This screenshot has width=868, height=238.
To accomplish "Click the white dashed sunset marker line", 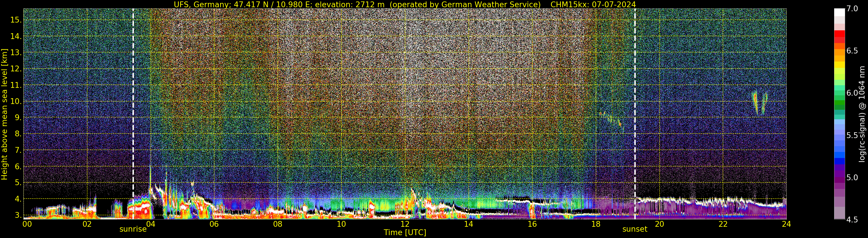I will tap(635, 114).
